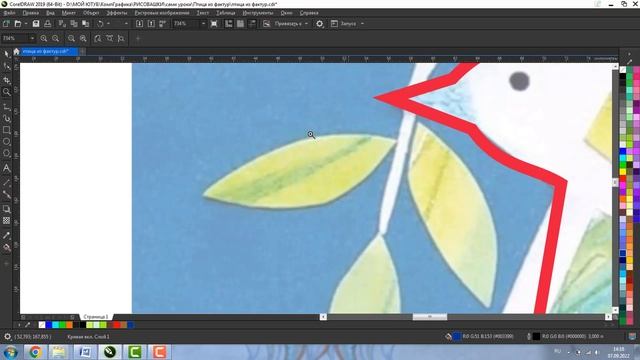
Task: Open Windows Start menu
Action: pyautogui.click(x=10, y=352)
